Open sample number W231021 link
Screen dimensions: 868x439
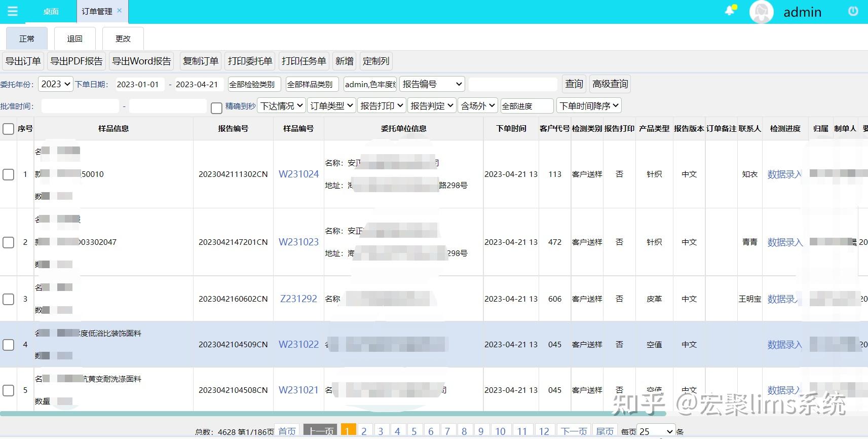[x=299, y=390]
